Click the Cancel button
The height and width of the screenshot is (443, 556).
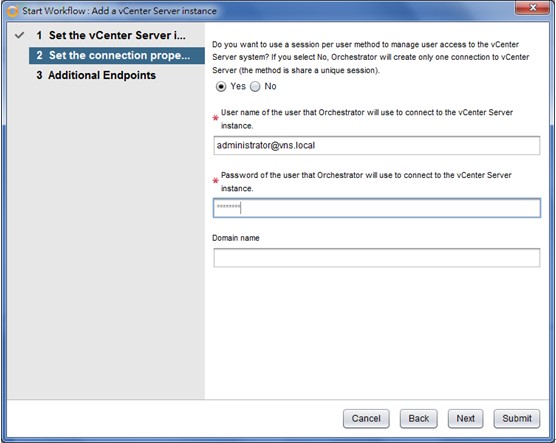click(x=366, y=419)
